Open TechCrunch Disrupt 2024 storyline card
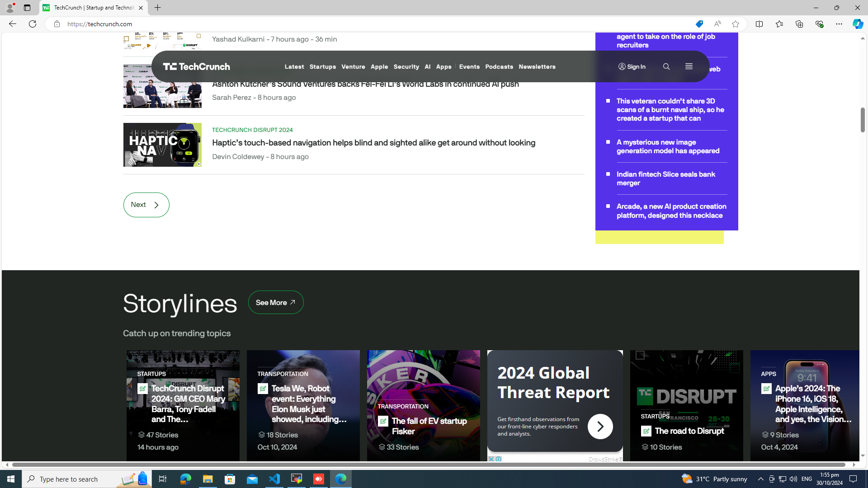The height and width of the screenshot is (488, 868). [x=183, y=405]
